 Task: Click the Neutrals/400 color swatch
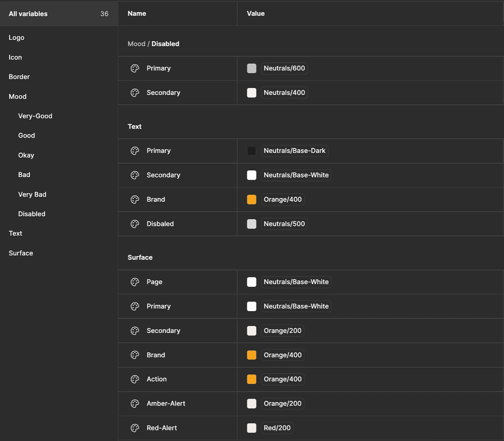pos(252,92)
